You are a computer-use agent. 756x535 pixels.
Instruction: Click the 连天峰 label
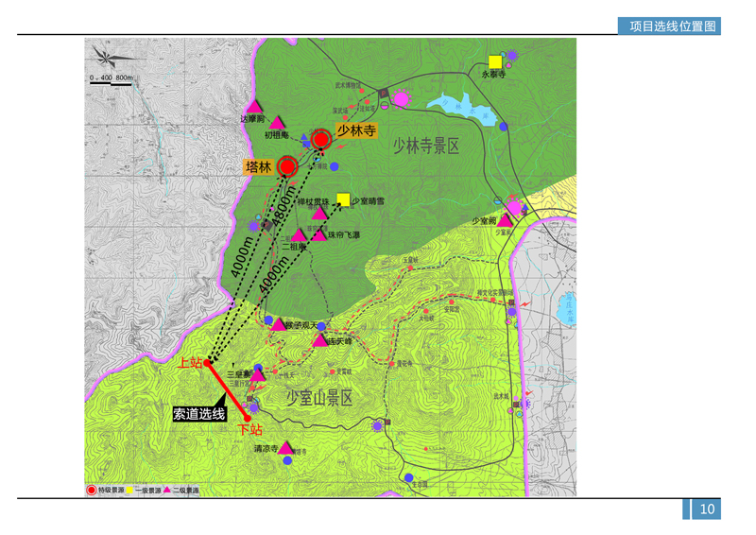(x=340, y=341)
